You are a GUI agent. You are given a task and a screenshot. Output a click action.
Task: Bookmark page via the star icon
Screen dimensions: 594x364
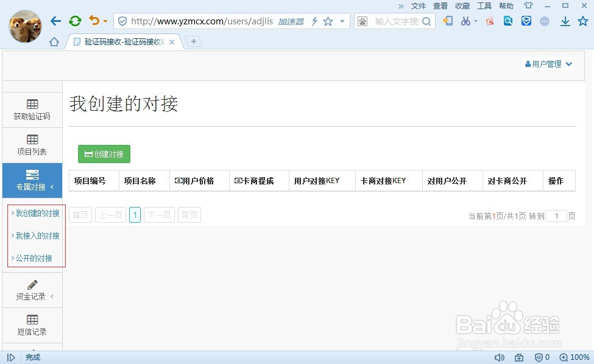328,21
